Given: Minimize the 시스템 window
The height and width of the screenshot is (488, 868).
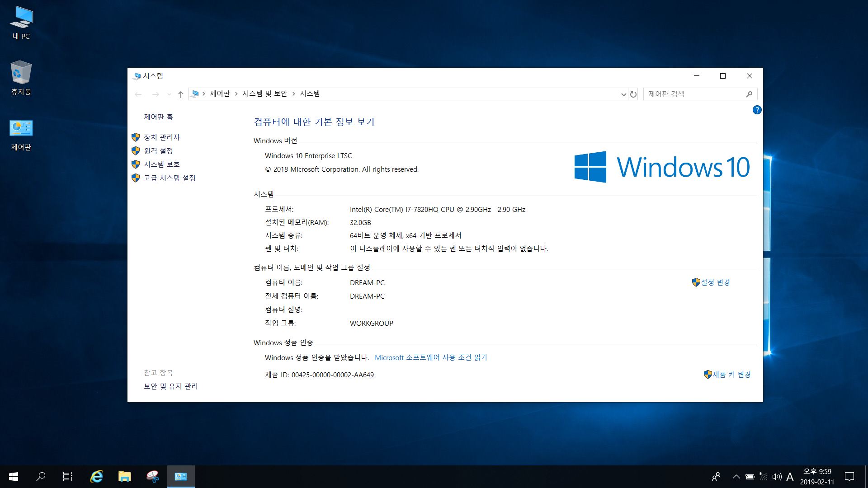Looking at the screenshot, I should click(697, 76).
